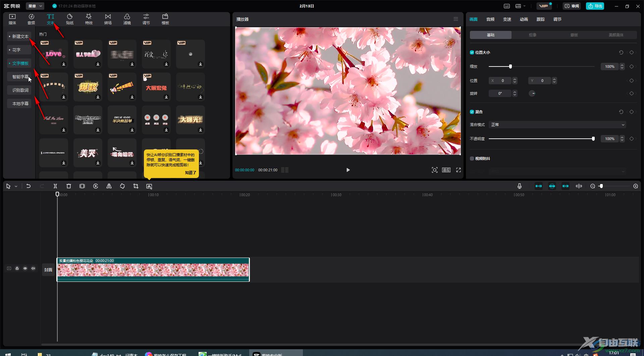Mute the video track audio
This screenshot has width=644, height=356.
33,268
